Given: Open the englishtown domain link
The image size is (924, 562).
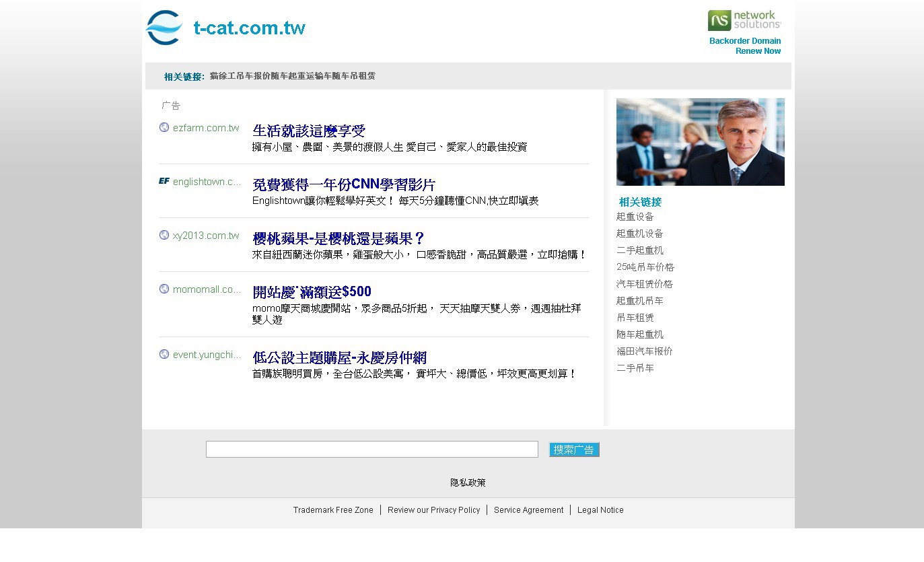Looking at the screenshot, I should 207,182.
